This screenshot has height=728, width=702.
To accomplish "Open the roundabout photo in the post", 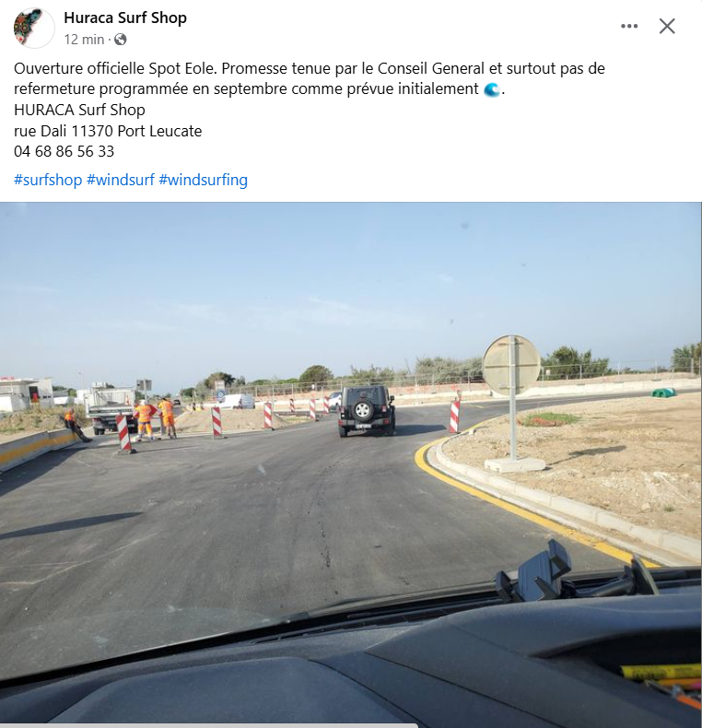I will [351, 464].
